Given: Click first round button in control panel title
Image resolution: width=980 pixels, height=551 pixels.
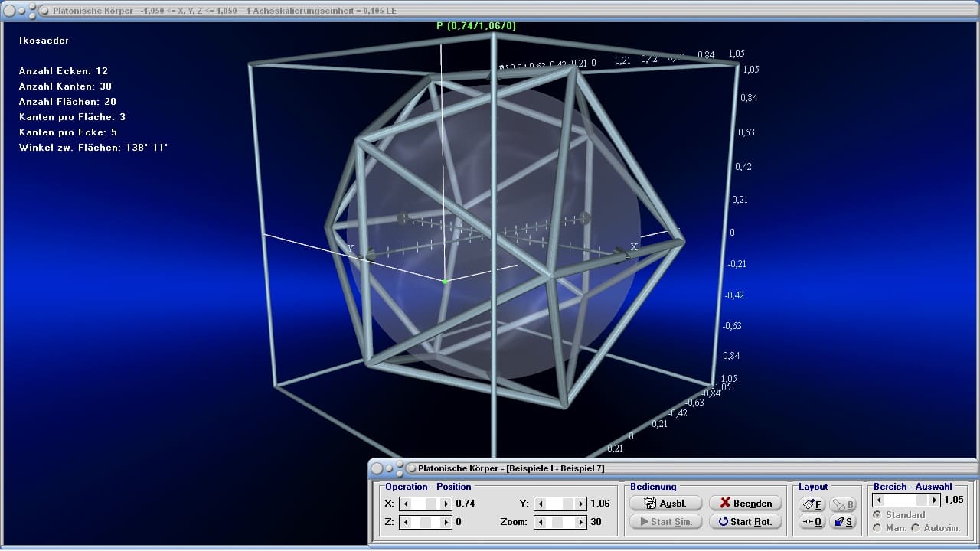Looking at the screenshot, I should 377,468.
